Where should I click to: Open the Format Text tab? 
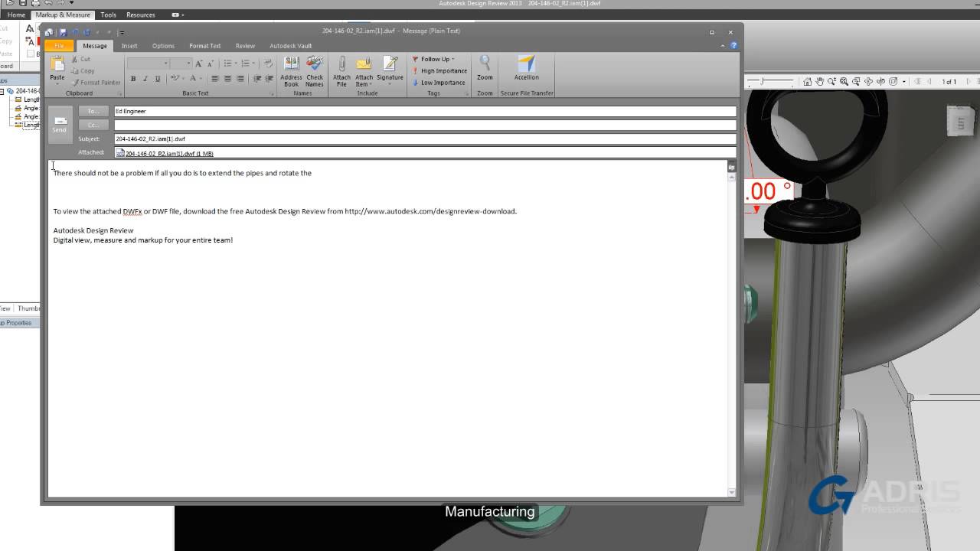pos(204,46)
